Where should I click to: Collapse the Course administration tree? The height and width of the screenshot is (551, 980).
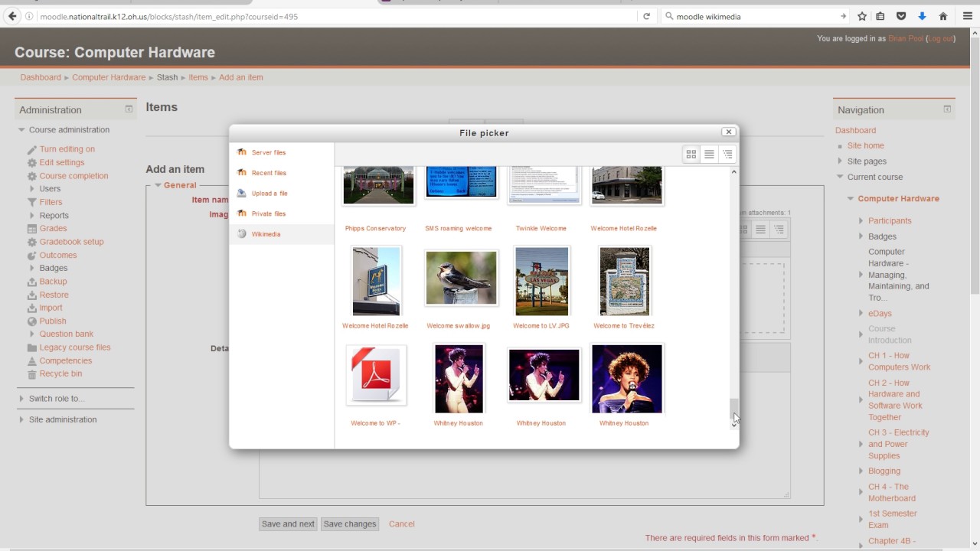[22, 130]
